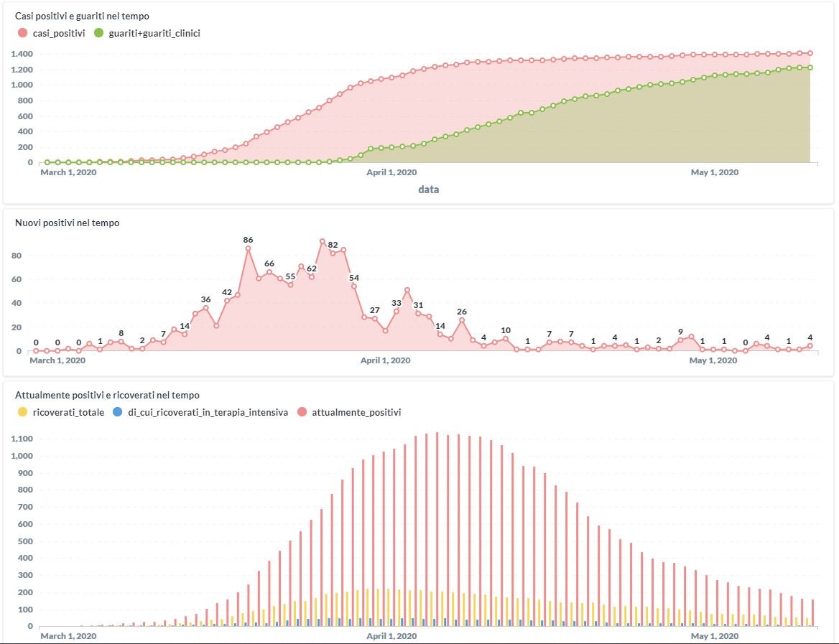
Task: Click the data point labeled 36
Action: click(x=205, y=308)
